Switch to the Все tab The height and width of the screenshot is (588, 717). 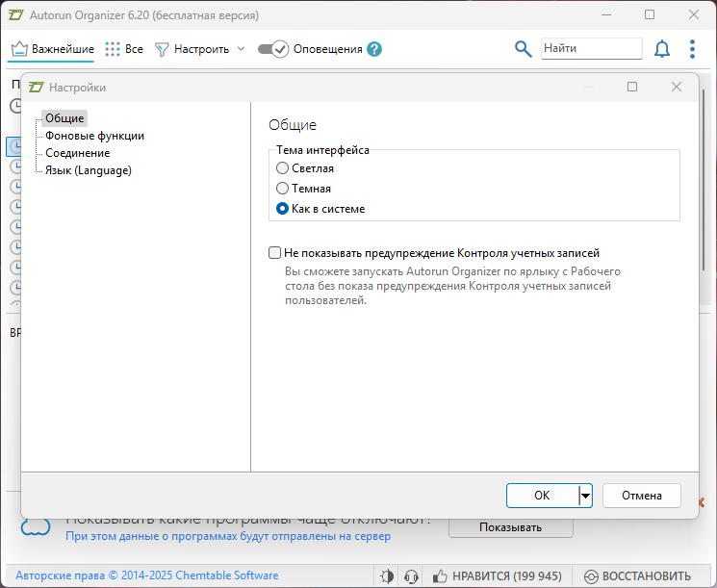point(124,49)
